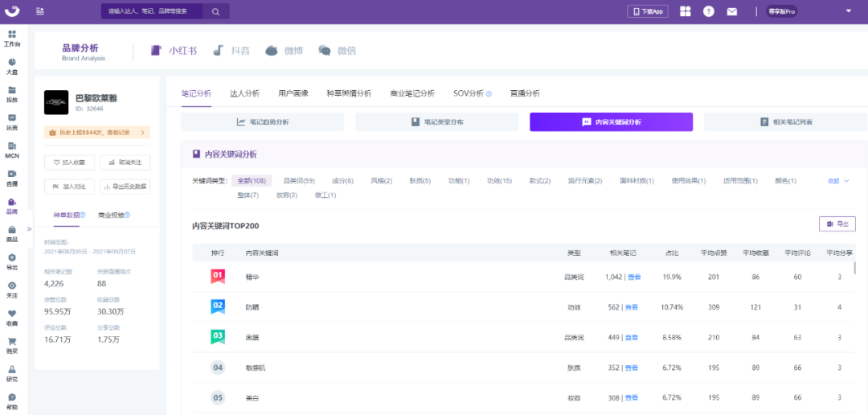Expand the 历史上榜 record banner arrow
Screen dimensions: 868x415
point(142,133)
